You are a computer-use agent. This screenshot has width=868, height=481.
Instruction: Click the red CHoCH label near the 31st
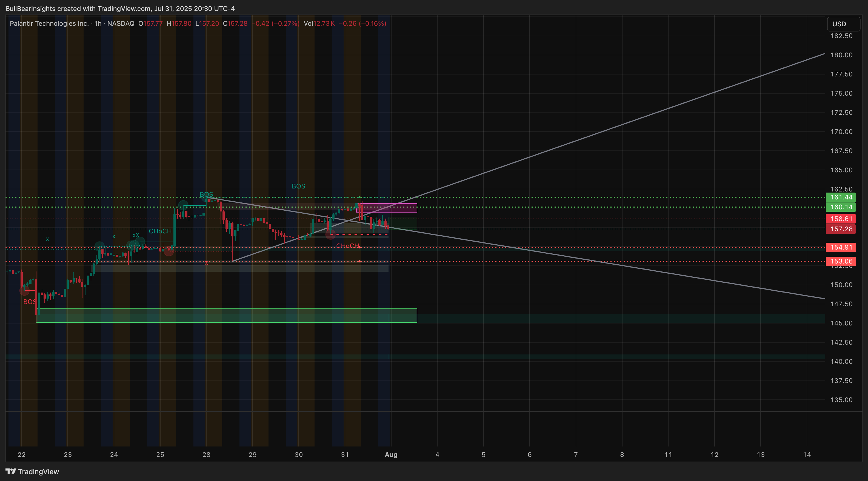click(x=348, y=246)
